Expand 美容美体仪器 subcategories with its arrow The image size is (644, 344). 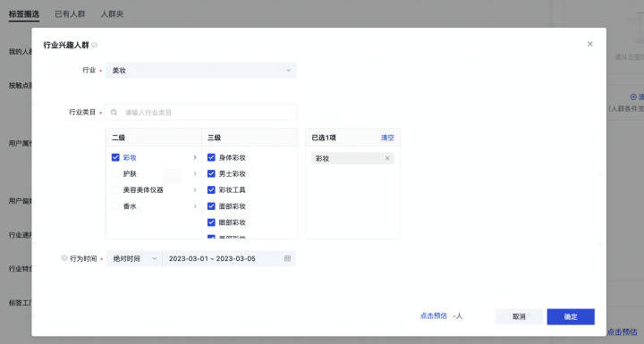tap(195, 189)
